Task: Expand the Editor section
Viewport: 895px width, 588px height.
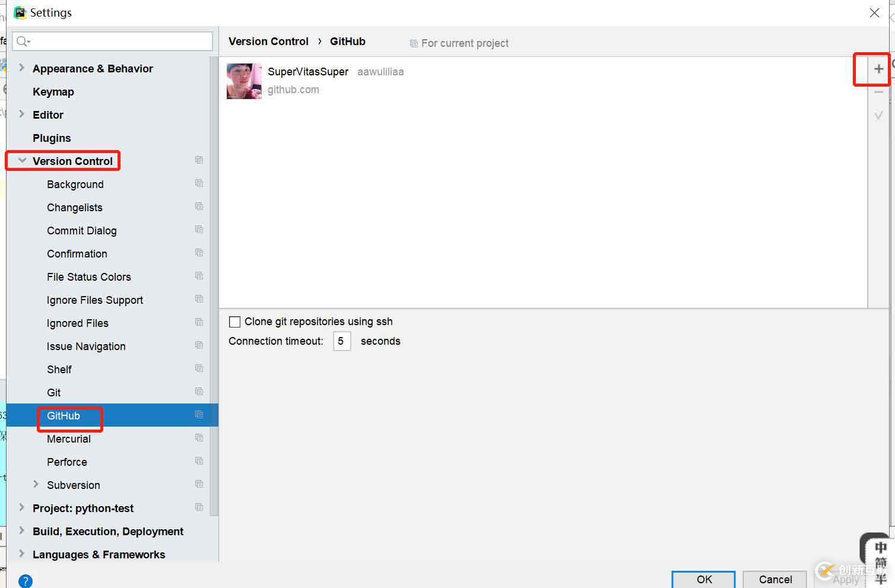Action: click(22, 114)
